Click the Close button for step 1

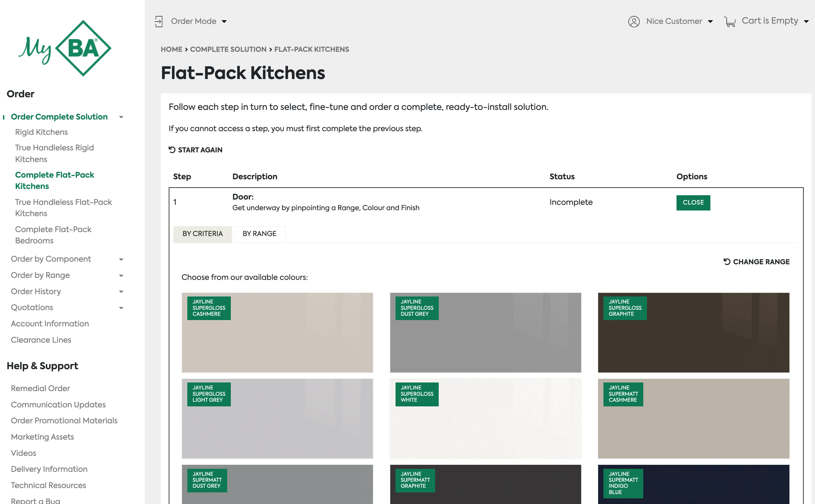(693, 203)
